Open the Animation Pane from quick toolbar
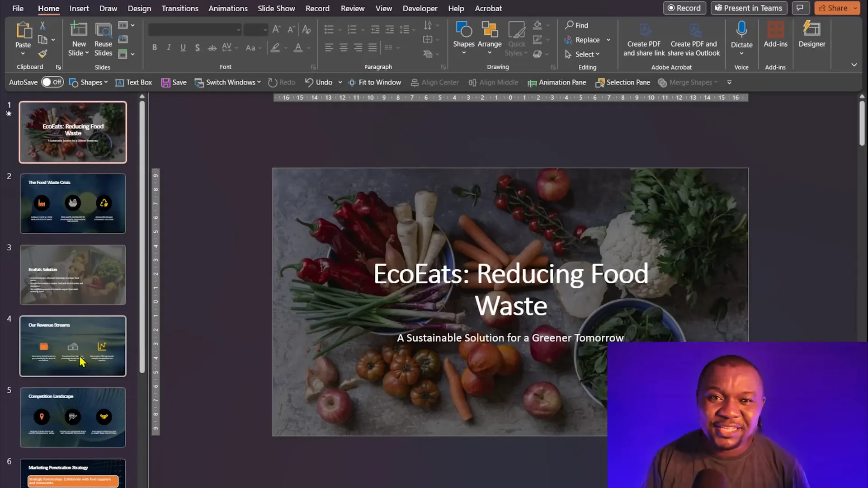The width and height of the screenshot is (868, 488). click(x=557, y=82)
